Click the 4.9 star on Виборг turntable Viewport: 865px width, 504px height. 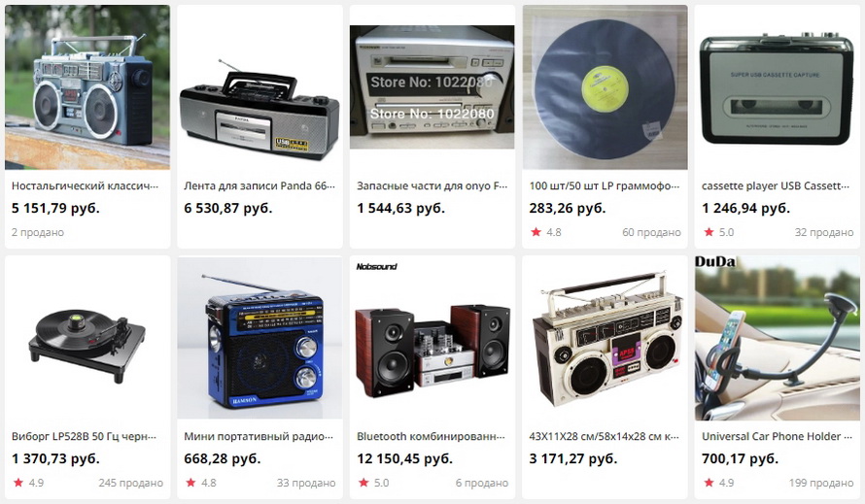28,483
